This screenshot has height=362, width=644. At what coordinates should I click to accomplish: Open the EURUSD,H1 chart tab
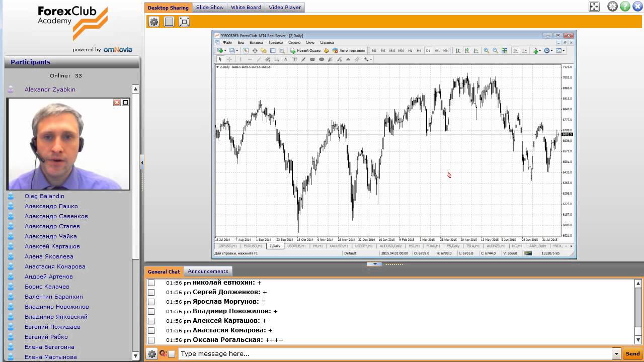253,246
